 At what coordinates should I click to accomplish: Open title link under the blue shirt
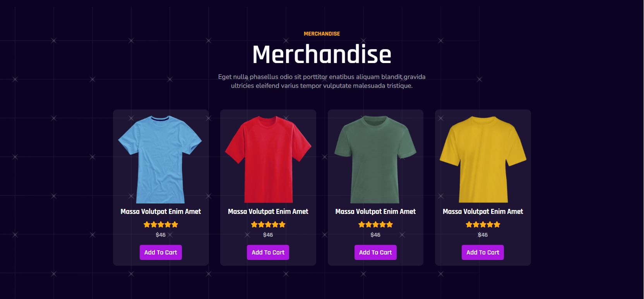point(161,212)
